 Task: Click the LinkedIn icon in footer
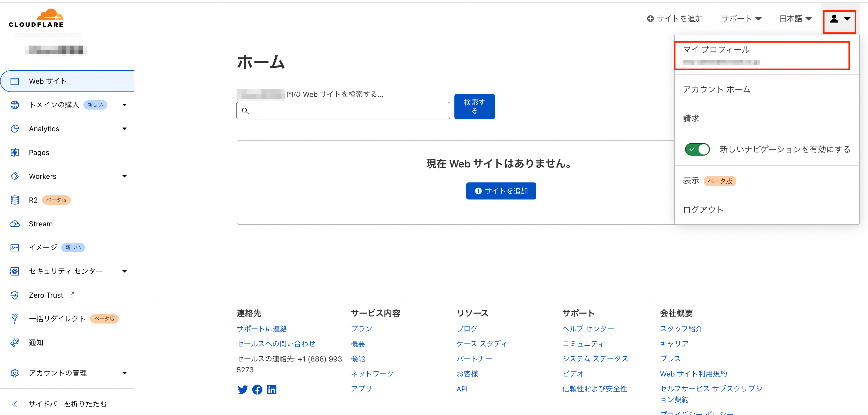pyautogui.click(x=272, y=390)
